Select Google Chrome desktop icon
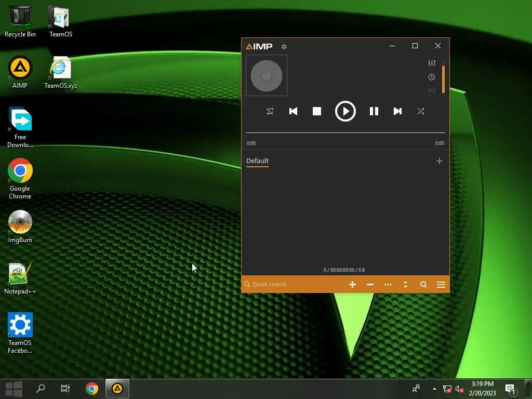This screenshot has width=532, height=399. 20,179
